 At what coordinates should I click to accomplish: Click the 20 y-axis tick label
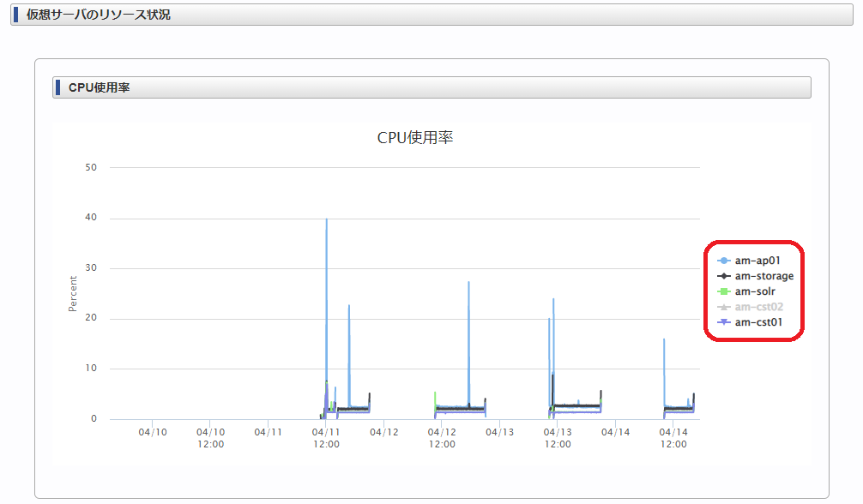coord(91,317)
